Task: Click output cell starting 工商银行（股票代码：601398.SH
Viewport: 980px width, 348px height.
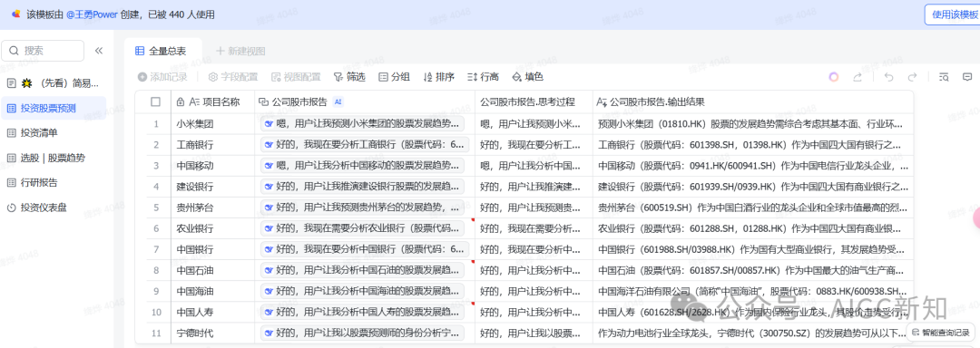Action: click(752, 145)
